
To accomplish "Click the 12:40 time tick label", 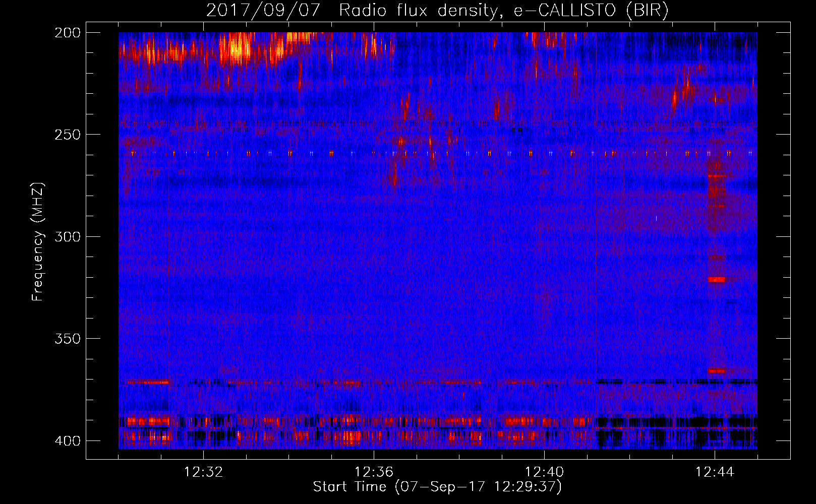I will 544,472.
